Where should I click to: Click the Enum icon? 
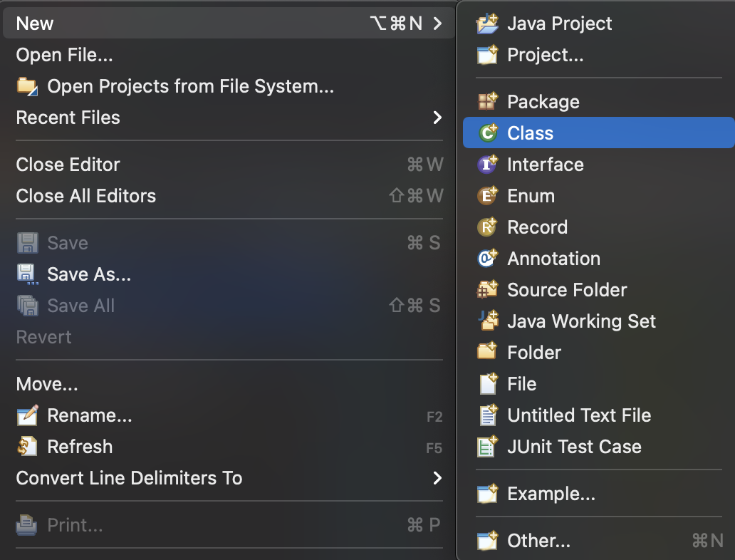point(488,196)
